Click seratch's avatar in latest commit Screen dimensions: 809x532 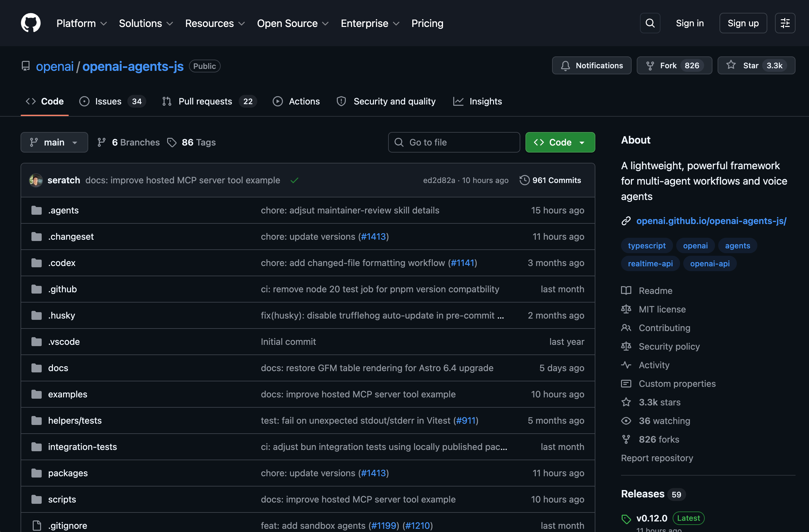(36, 180)
